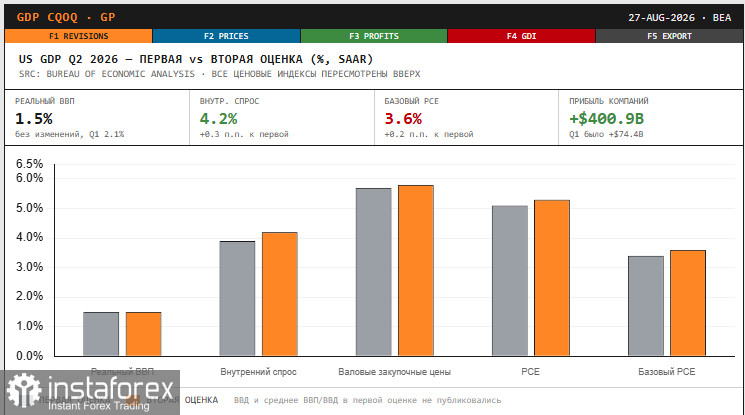Click the ВВД footnote about first estimate
745x415 pixels.
click(367, 400)
